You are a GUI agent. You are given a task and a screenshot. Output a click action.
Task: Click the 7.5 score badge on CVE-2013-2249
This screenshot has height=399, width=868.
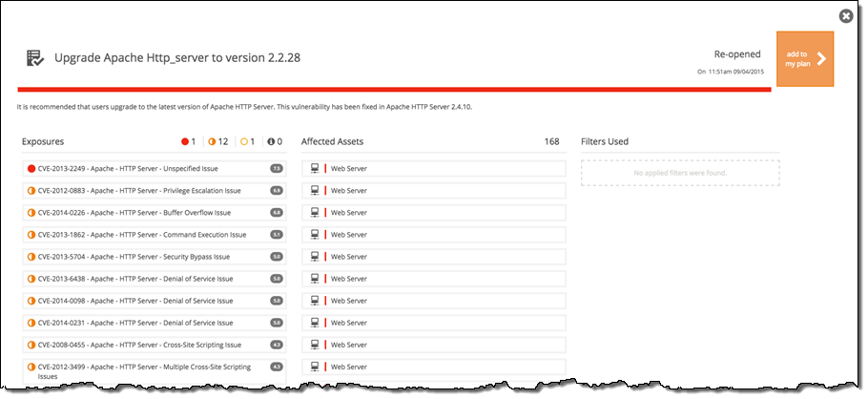pyautogui.click(x=277, y=168)
